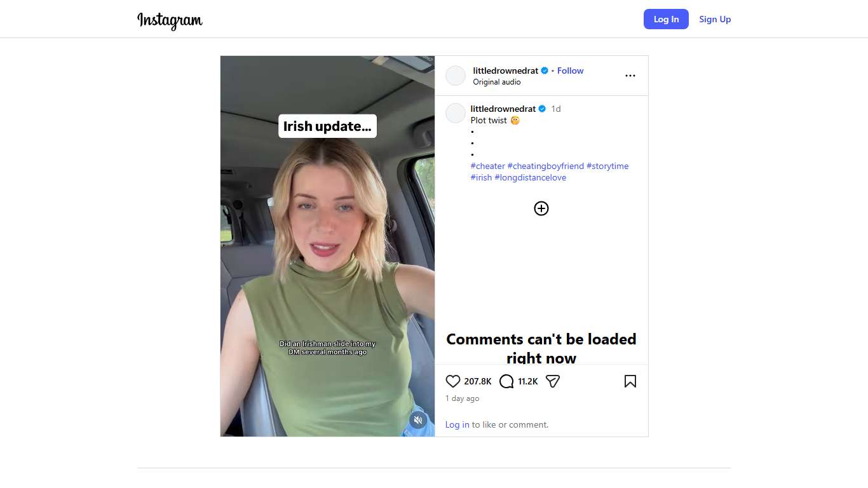Click "Log in" to like or comment

click(x=457, y=424)
